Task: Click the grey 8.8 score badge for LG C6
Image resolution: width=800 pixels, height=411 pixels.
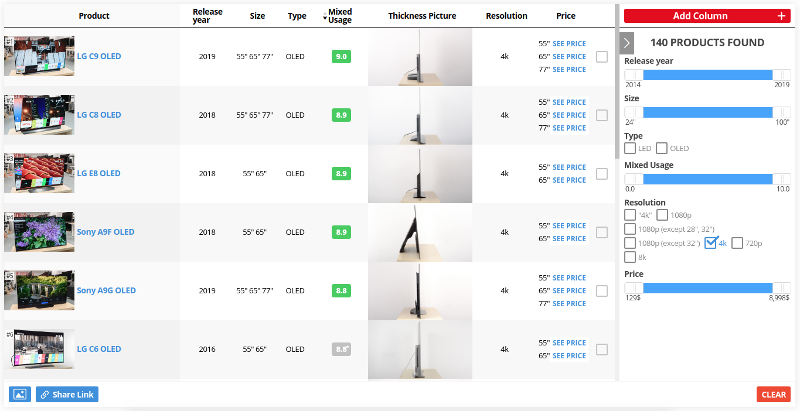Action: [x=341, y=349]
